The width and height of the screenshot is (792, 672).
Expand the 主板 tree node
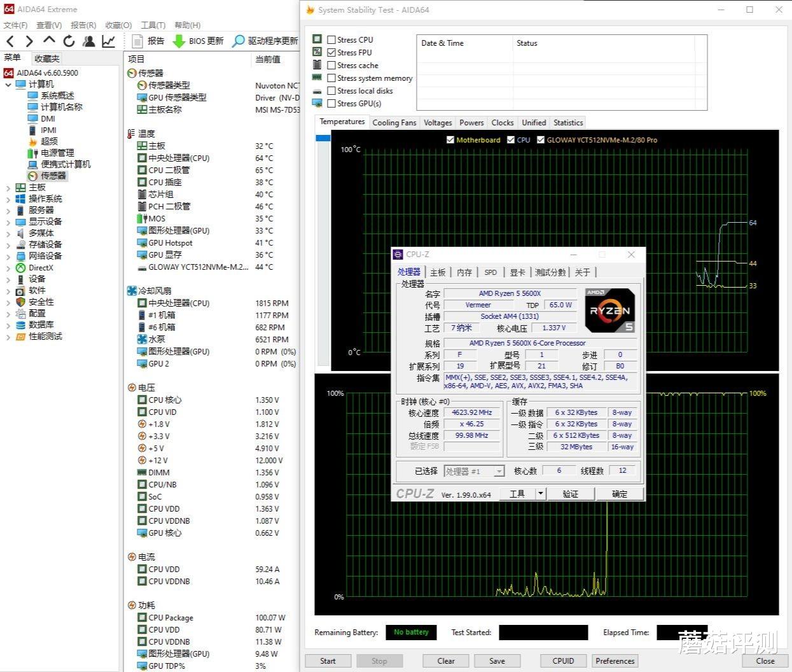pyautogui.click(x=8, y=188)
